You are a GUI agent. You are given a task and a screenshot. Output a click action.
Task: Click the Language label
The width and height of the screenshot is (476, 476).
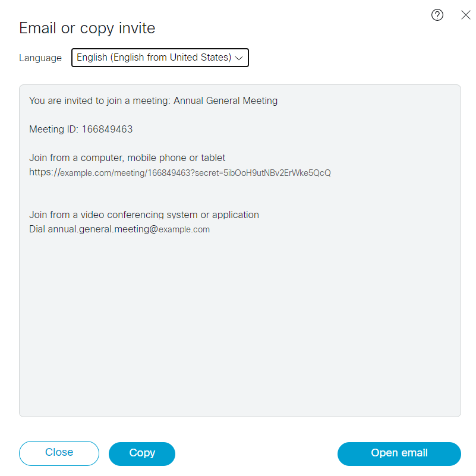(40, 58)
